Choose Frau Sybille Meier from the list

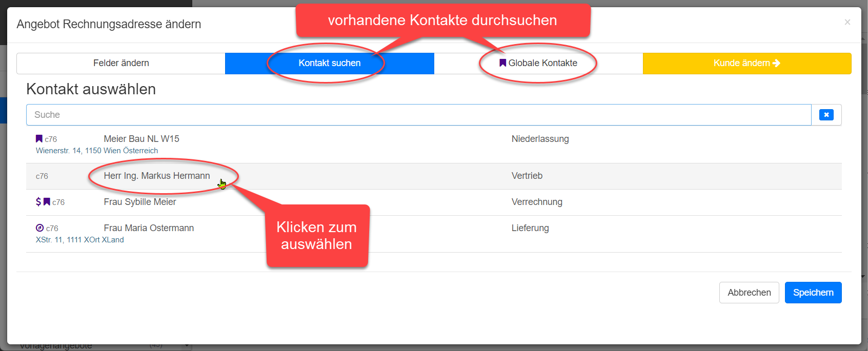140,202
